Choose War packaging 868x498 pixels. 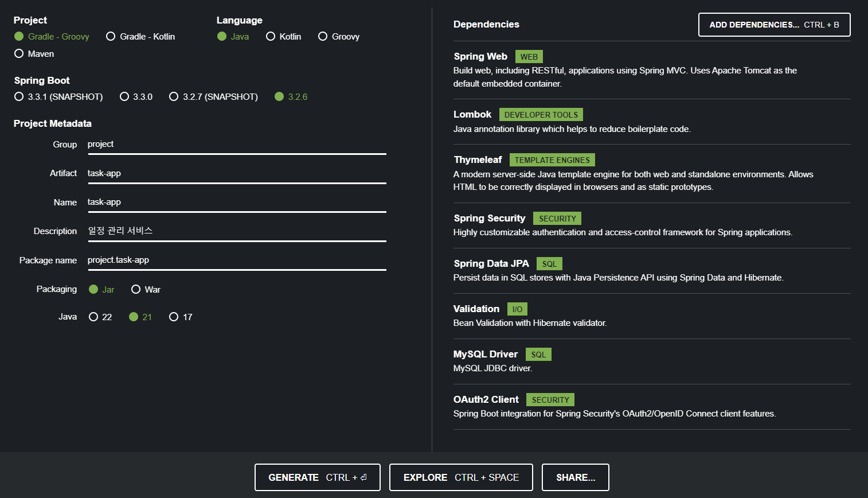click(146, 289)
